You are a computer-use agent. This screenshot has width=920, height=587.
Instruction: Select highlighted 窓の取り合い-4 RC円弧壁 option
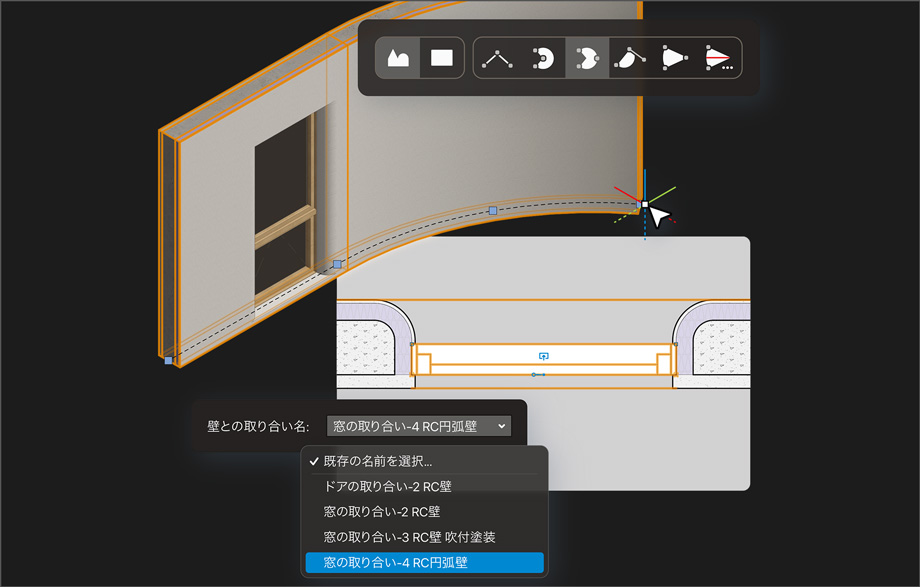pos(424,562)
